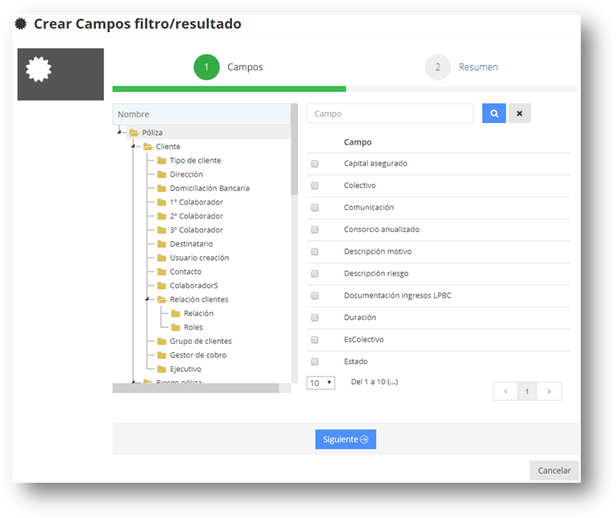Collapse the Póliza tree node
This screenshot has width=616, height=518.
119,132
